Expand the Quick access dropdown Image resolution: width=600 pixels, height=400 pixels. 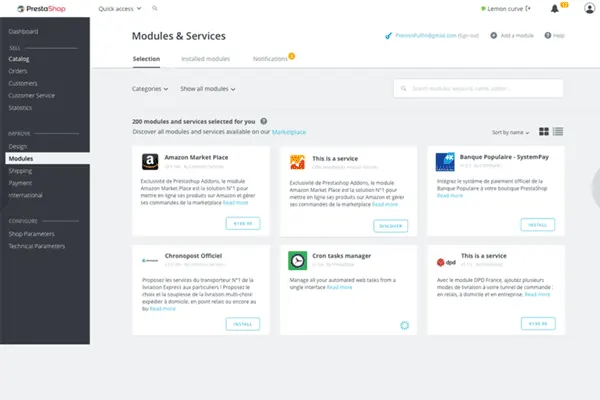[x=120, y=9]
